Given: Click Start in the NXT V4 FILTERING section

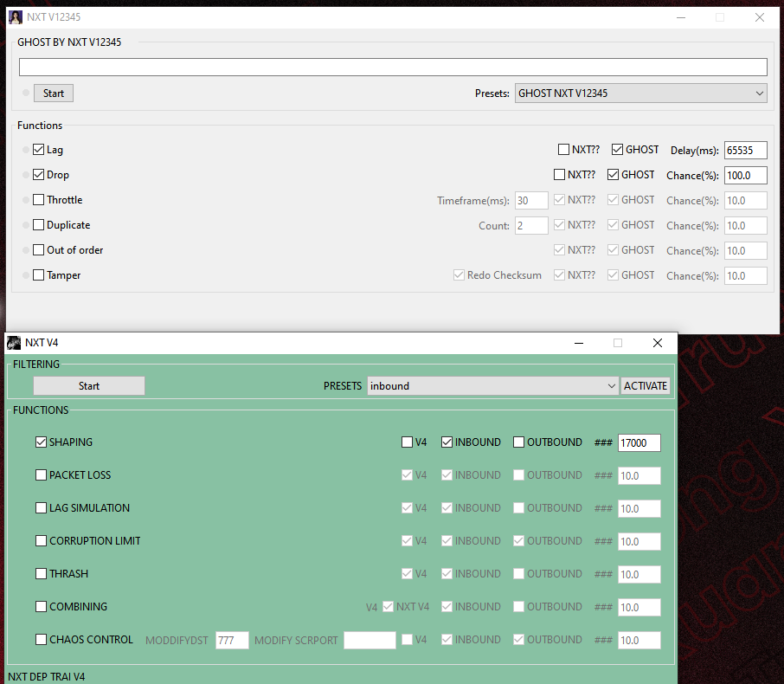Looking at the screenshot, I should 89,386.
